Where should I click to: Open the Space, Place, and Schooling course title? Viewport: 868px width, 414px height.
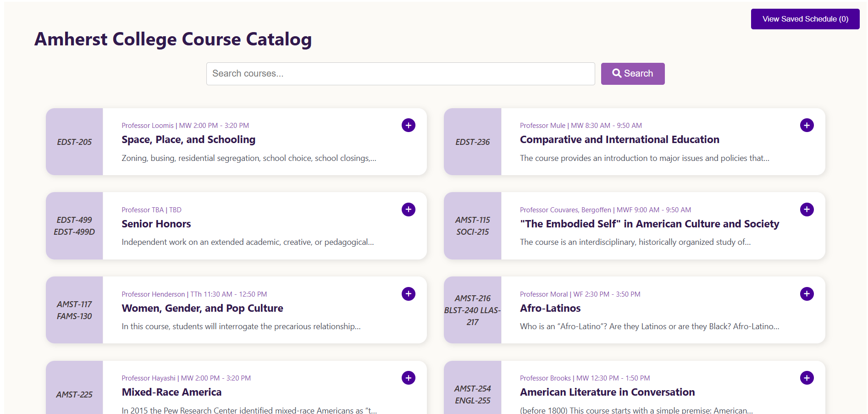coord(188,139)
